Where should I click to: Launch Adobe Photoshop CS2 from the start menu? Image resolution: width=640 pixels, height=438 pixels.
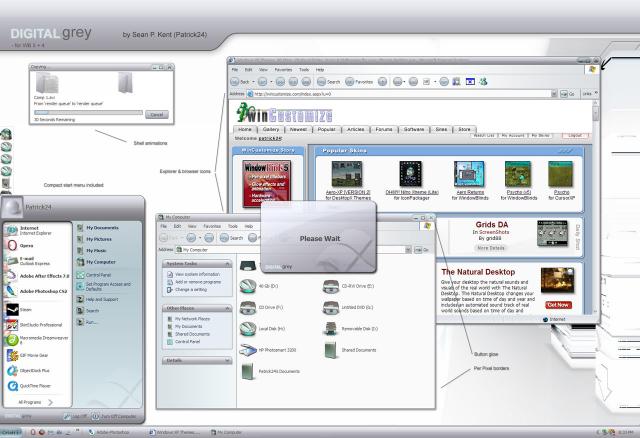38,291
